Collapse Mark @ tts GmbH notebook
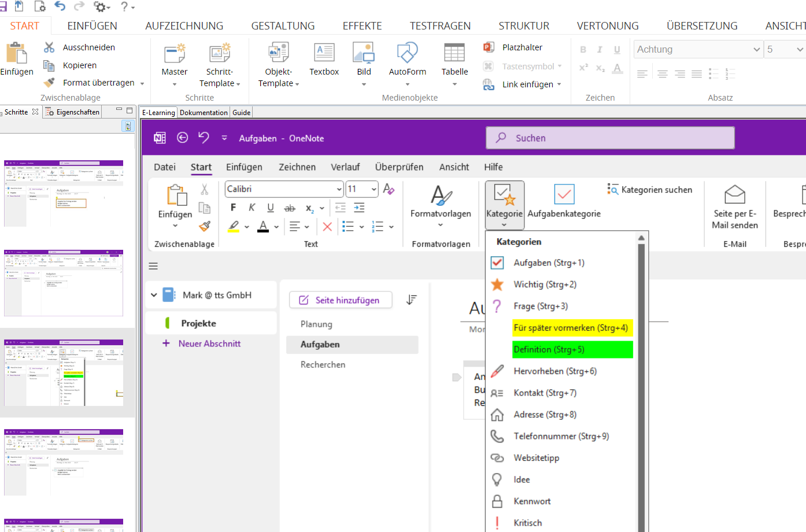This screenshot has height=532, width=806. [x=154, y=295]
